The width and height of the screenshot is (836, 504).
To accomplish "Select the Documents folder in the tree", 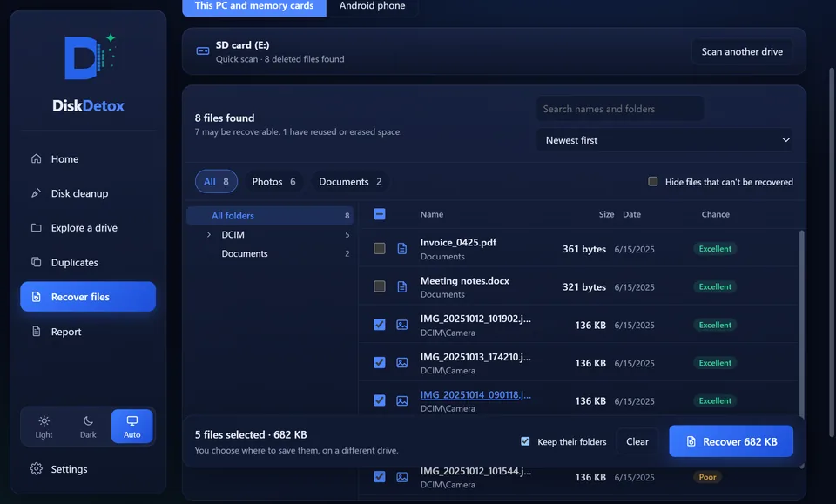I will pyautogui.click(x=270, y=253).
